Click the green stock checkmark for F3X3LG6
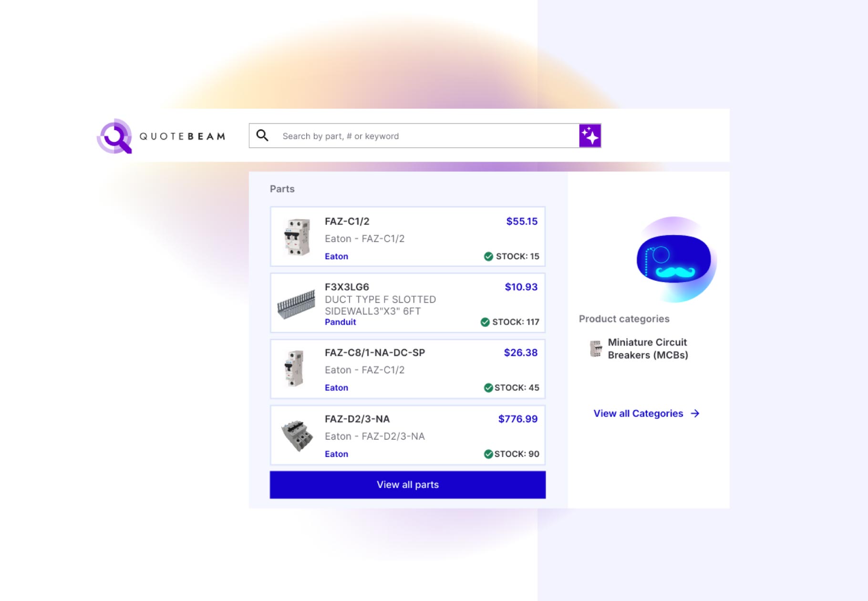The width and height of the screenshot is (868, 601). click(485, 322)
